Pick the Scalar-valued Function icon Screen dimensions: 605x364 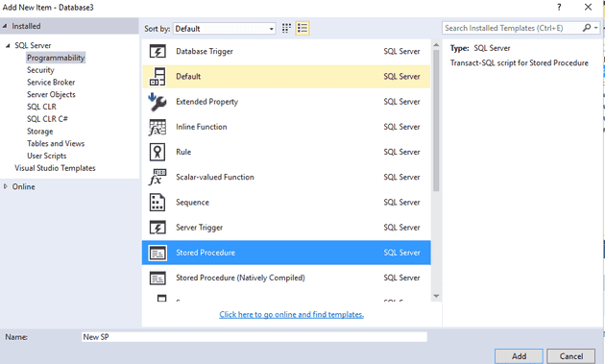coord(157,177)
